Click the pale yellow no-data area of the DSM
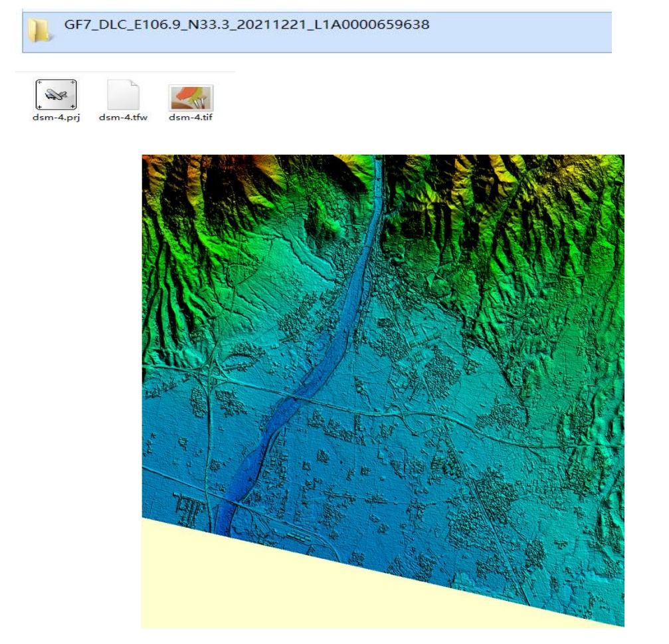Viewport: 669px width, 644px height. [266, 585]
